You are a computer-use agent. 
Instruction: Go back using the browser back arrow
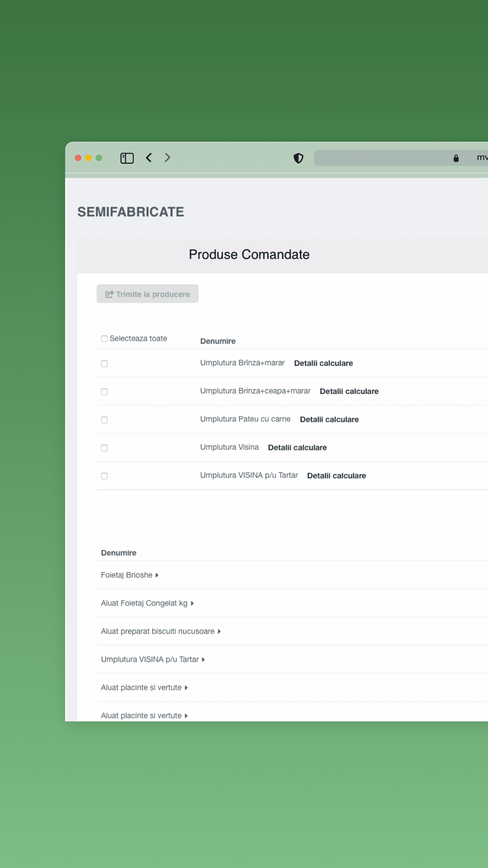149,158
